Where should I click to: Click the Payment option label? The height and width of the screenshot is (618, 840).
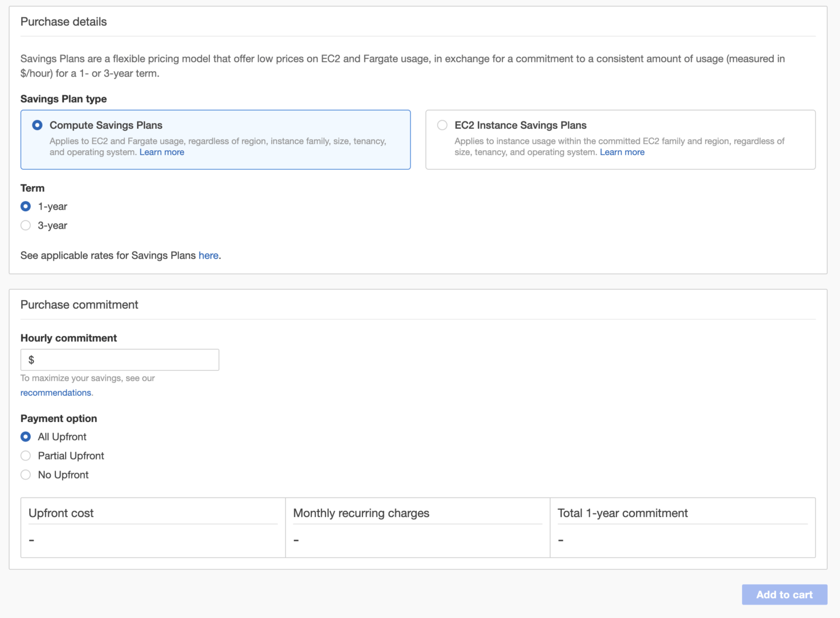click(x=59, y=419)
